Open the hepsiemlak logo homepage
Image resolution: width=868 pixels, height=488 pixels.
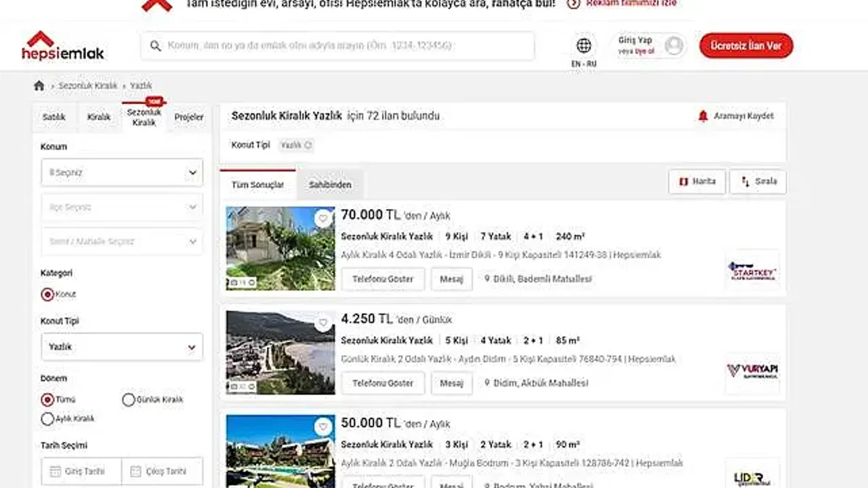[62, 46]
